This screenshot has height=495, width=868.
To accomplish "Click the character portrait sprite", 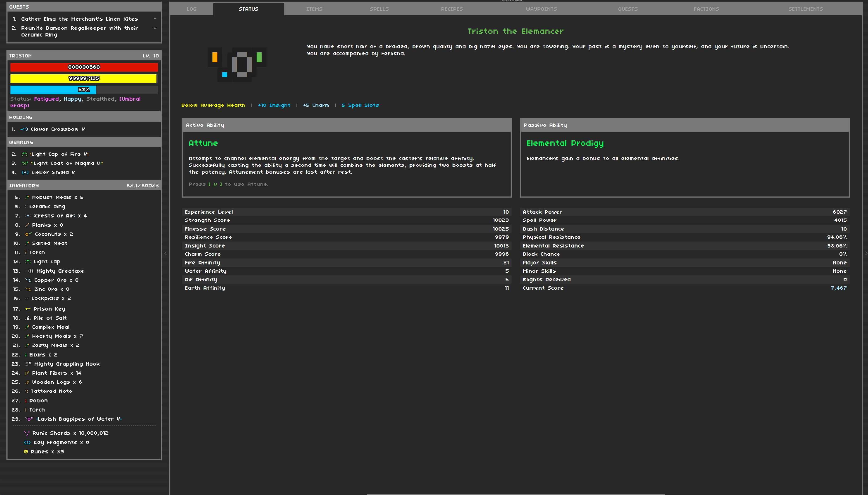I will [x=237, y=64].
